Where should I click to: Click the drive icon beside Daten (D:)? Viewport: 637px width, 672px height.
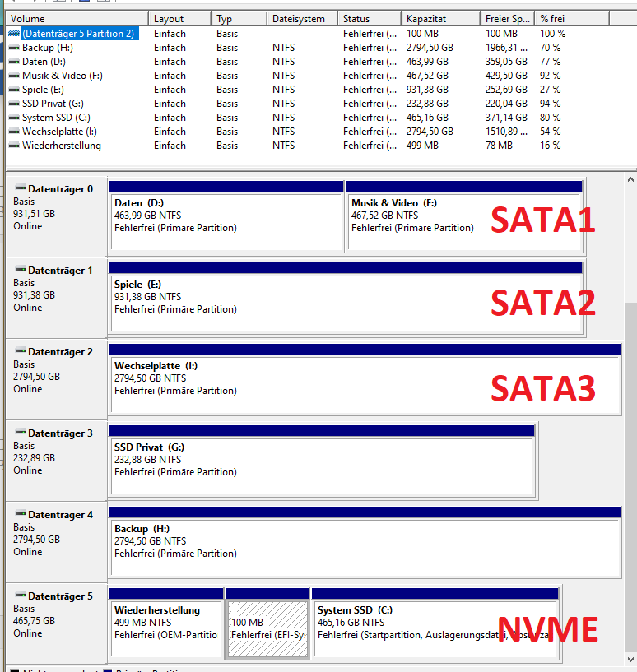point(14,62)
